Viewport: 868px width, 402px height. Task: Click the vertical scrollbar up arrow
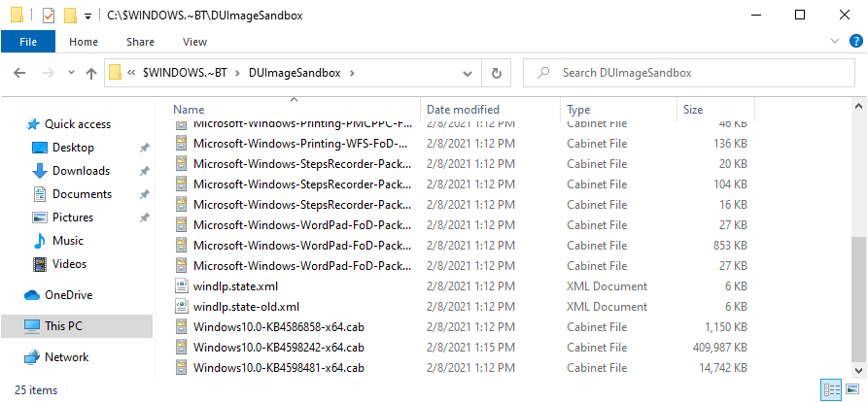pyautogui.click(x=858, y=106)
